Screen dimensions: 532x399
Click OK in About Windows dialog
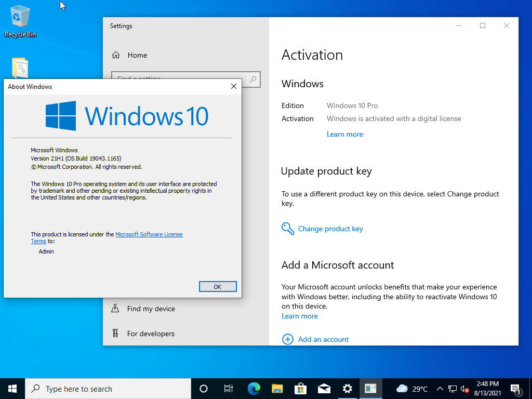(218, 287)
